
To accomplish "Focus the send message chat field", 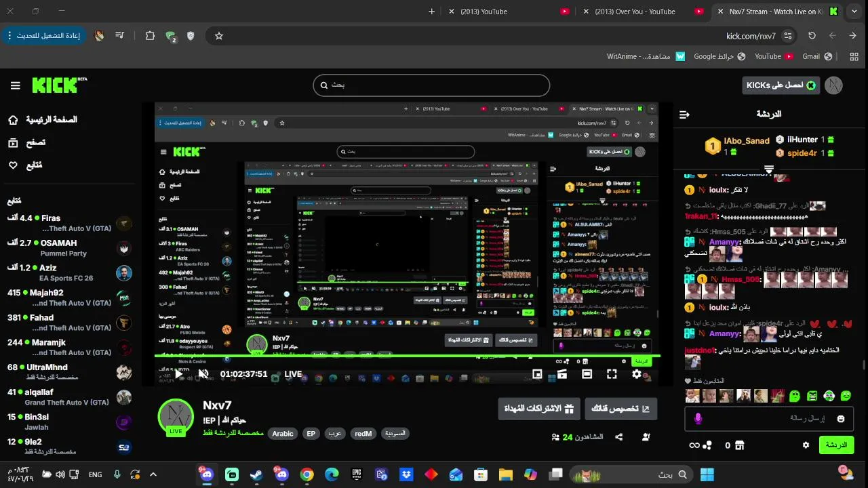I will (769, 419).
